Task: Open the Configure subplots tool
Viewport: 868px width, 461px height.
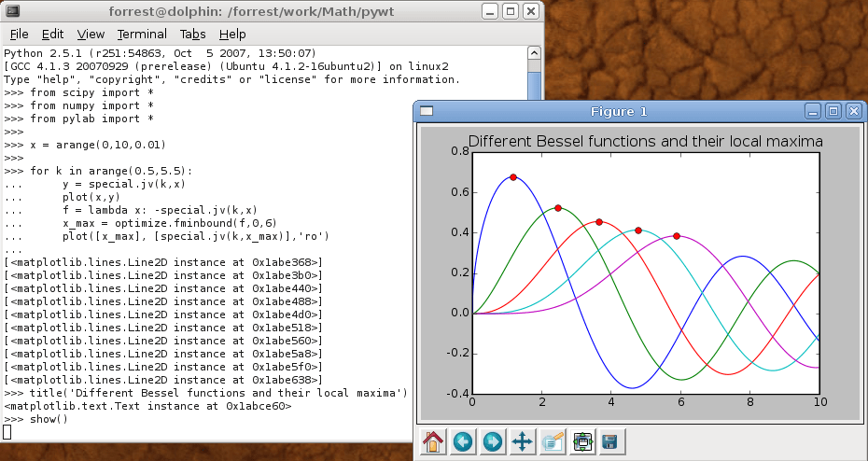Action: (582, 441)
